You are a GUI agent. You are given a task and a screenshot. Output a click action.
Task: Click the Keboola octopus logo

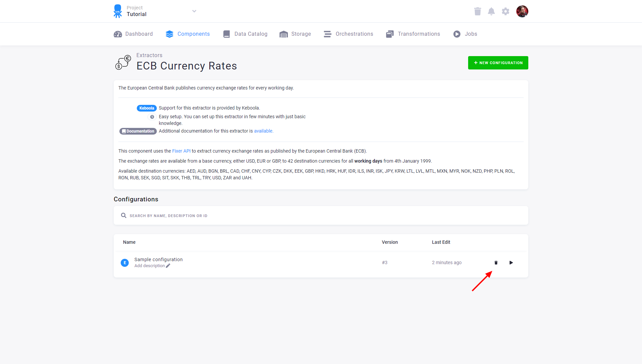tap(118, 11)
